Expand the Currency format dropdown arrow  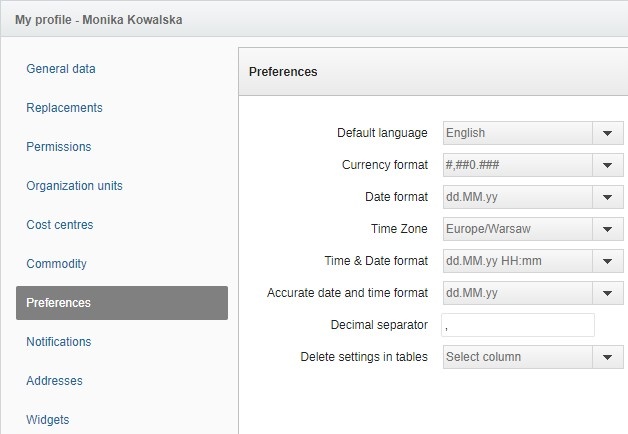click(x=607, y=165)
